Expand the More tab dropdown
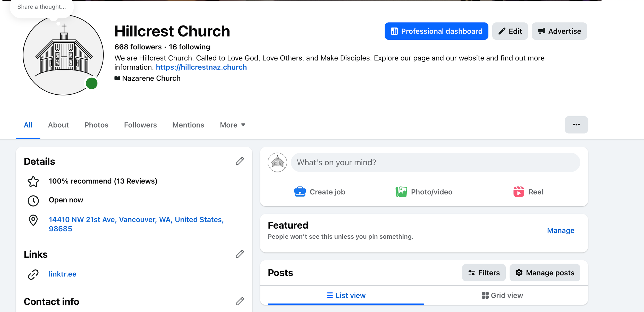644x312 pixels. (232, 125)
